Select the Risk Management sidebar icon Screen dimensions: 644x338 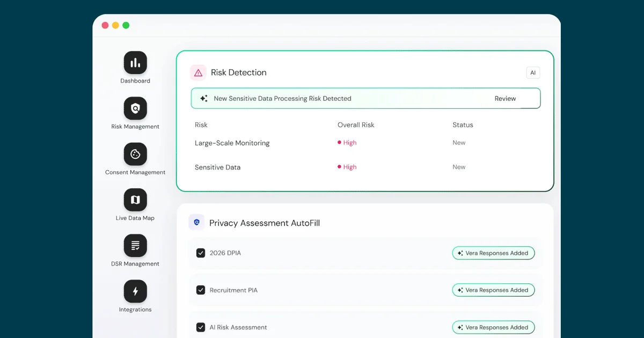click(135, 108)
